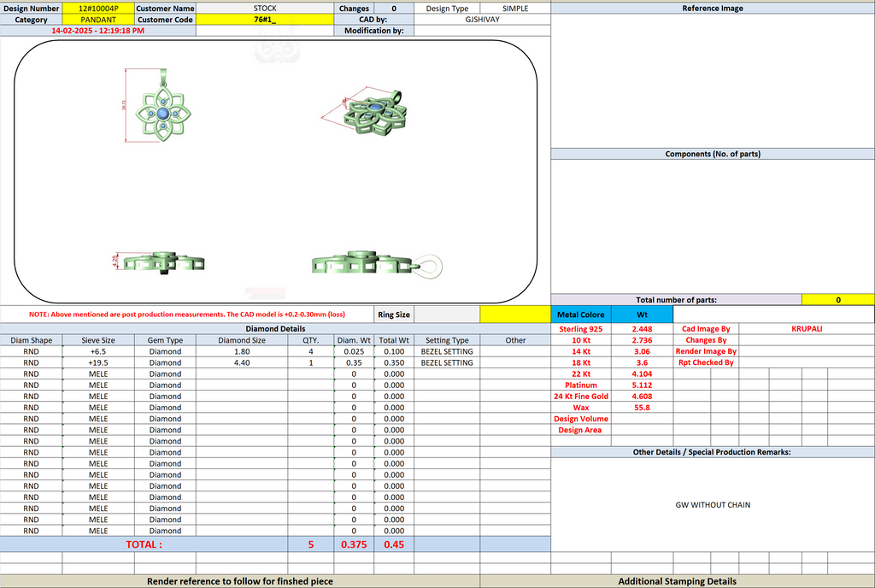The width and height of the screenshot is (875, 588).
Task: Click the yellow cell beside Ring Size
Action: pos(515,315)
